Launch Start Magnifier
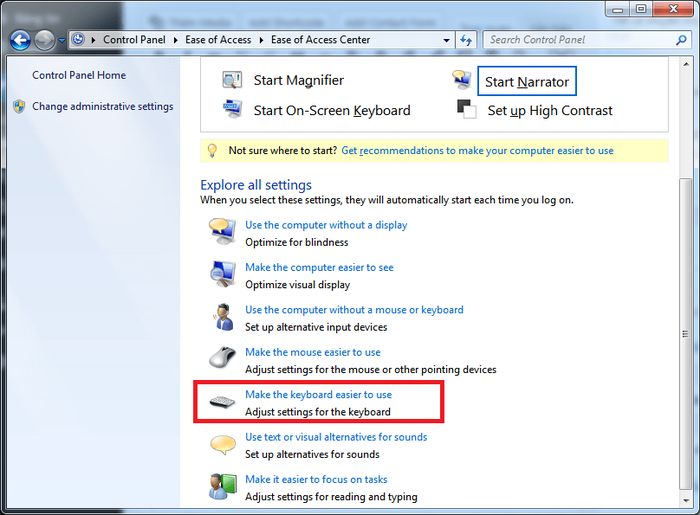Screen dimensions: 700x515 [299, 80]
